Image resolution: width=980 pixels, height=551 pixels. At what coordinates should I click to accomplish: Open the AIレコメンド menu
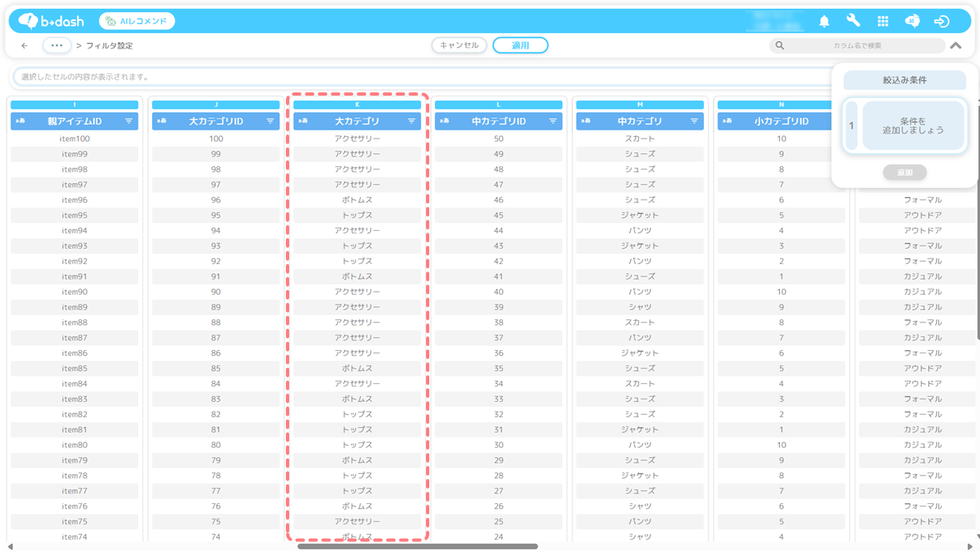click(137, 21)
